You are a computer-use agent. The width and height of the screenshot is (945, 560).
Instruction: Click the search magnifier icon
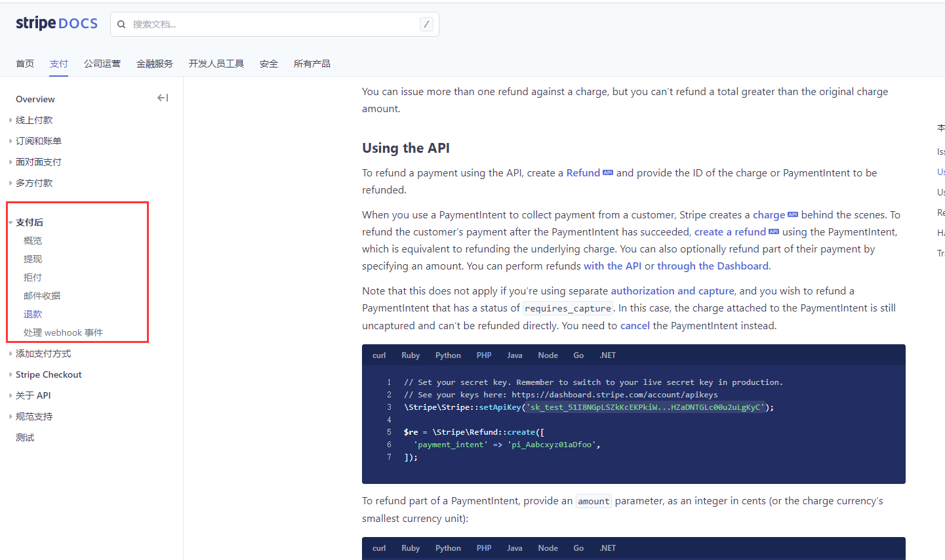(x=121, y=24)
